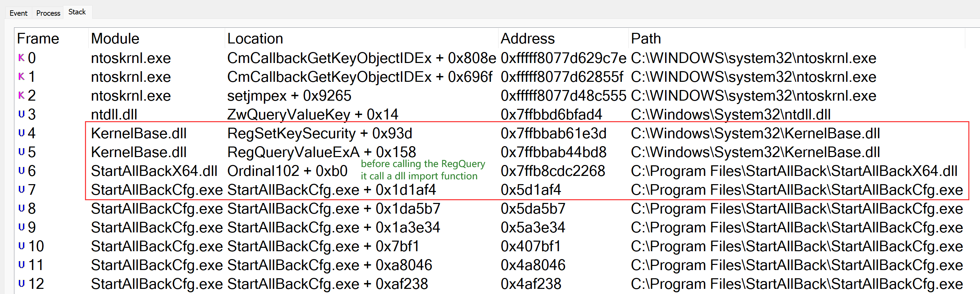Screen dimensions: 980x294
Task: Click address 0x4af238
Action: [531, 284]
